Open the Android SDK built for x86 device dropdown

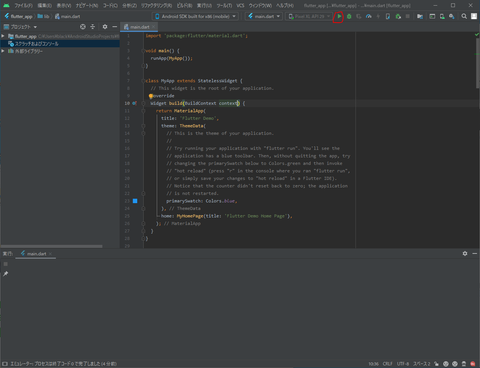(x=196, y=16)
